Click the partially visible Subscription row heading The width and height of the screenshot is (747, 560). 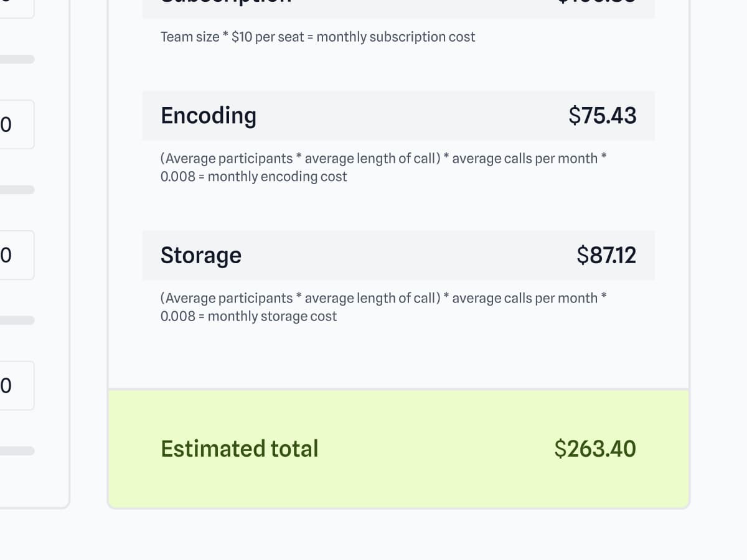pos(225,4)
